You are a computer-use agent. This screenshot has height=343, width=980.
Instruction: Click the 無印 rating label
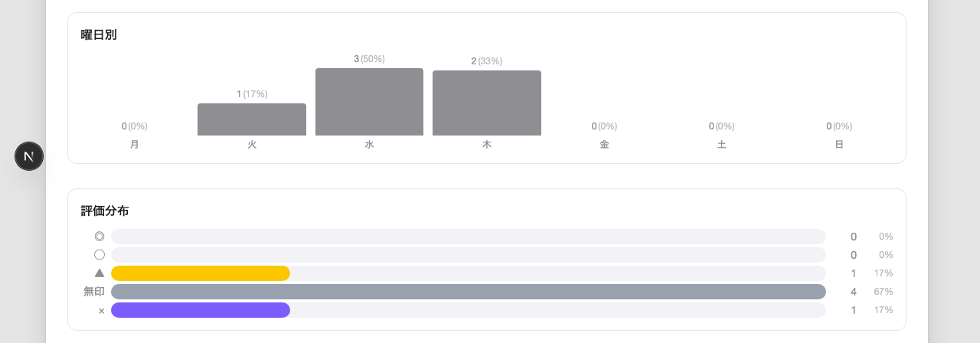tap(94, 292)
